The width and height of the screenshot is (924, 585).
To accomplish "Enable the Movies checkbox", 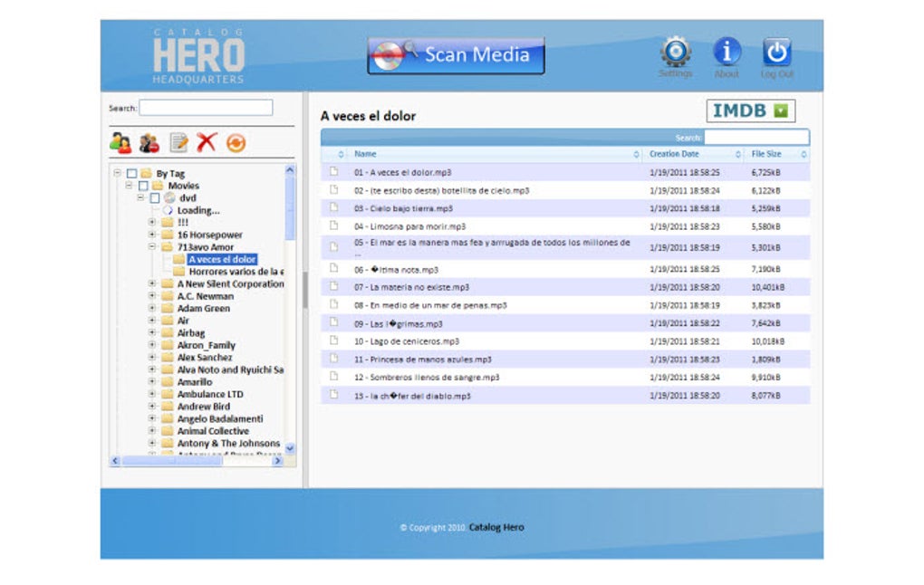I will tap(143, 186).
